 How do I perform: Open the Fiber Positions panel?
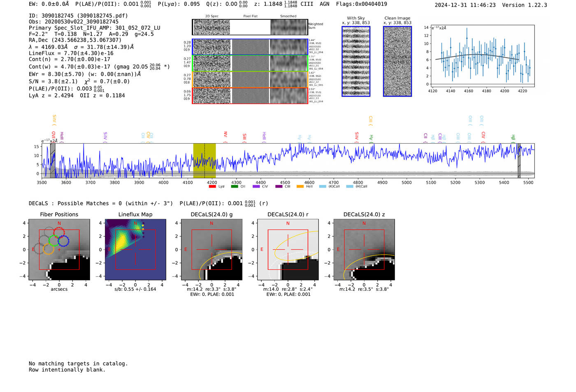point(59,250)
